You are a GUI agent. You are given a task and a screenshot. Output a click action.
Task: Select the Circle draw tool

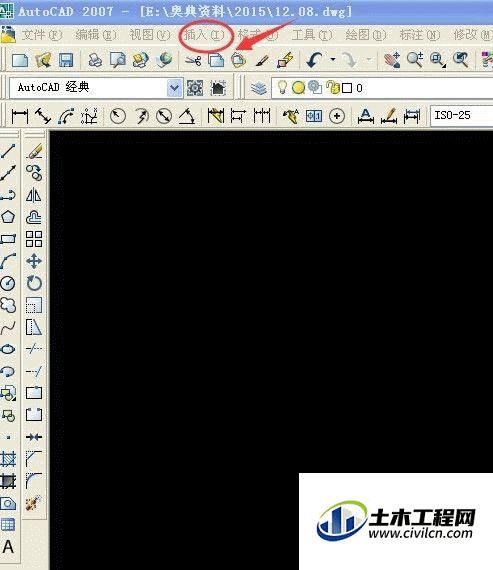point(8,283)
